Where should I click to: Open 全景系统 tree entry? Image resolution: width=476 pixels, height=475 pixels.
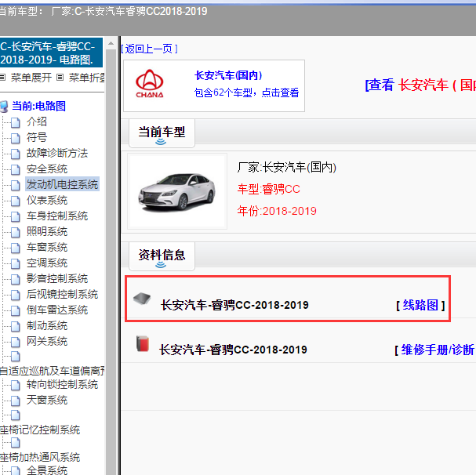(x=47, y=470)
